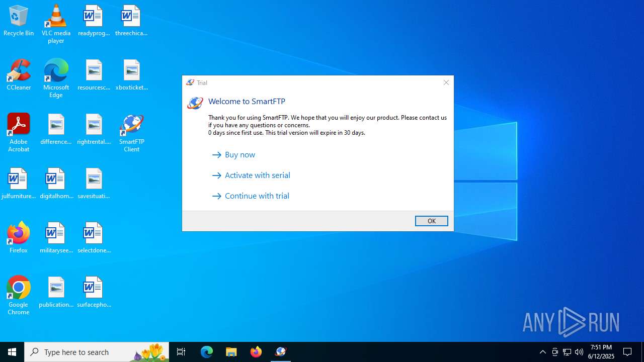Open Firefox from the taskbar
Viewport: 644px width, 362px height.
pyautogui.click(x=256, y=352)
